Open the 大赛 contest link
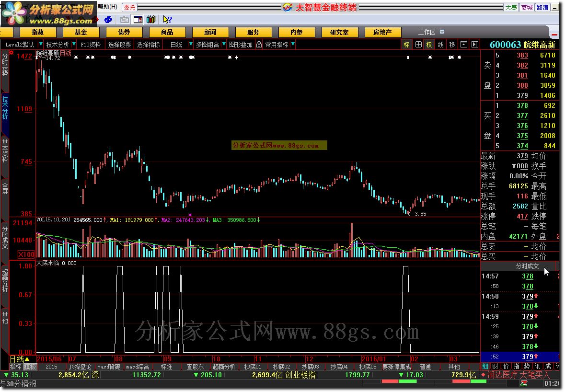565x392 pixels. [511, 7]
